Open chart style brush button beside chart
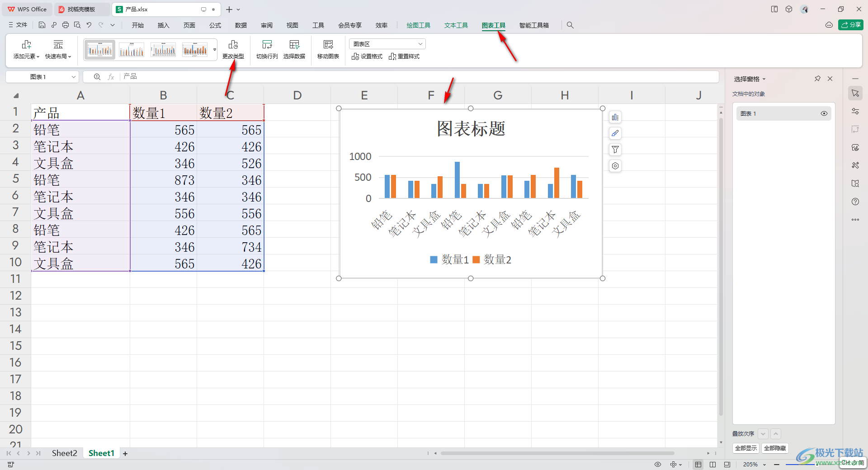 click(615, 133)
